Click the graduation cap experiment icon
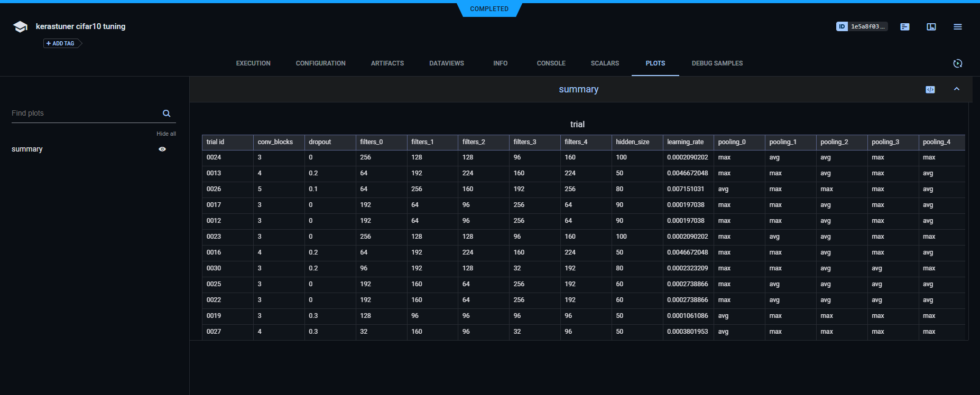 point(20,27)
